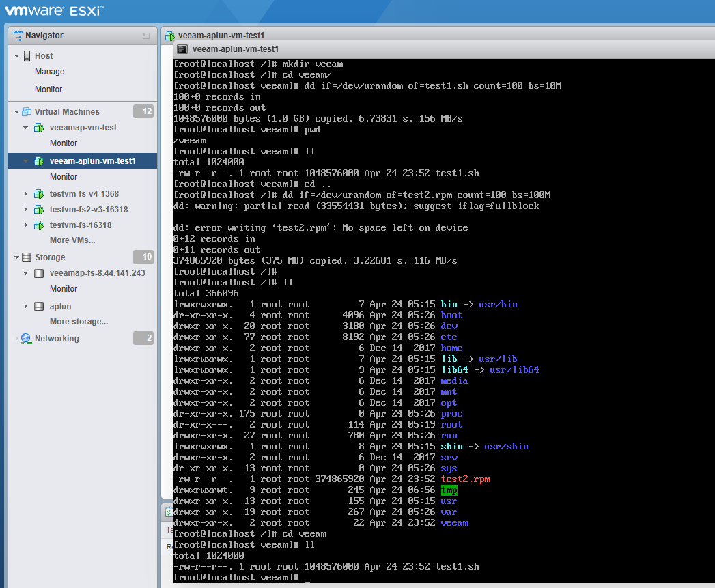Select the aplun datastore
This screenshot has width=715, height=588.
pos(60,307)
